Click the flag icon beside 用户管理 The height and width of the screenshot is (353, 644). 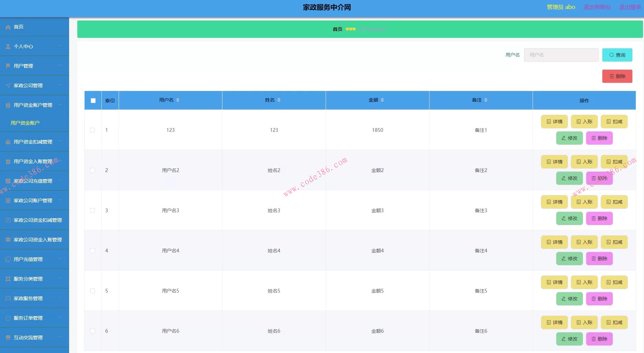click(x=8, y=66)
